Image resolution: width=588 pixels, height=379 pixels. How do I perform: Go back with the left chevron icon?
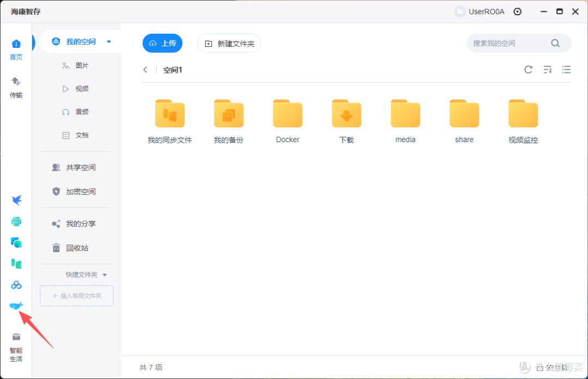pos(145,70)
